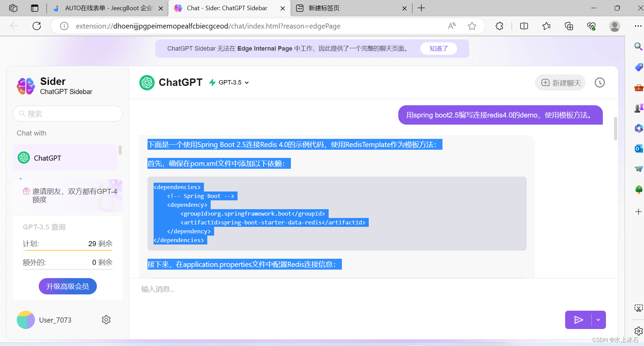Viewport: 644px width, 346px height.
Task: Click the 29 剩余 plan value
Action: click(100, 243)
